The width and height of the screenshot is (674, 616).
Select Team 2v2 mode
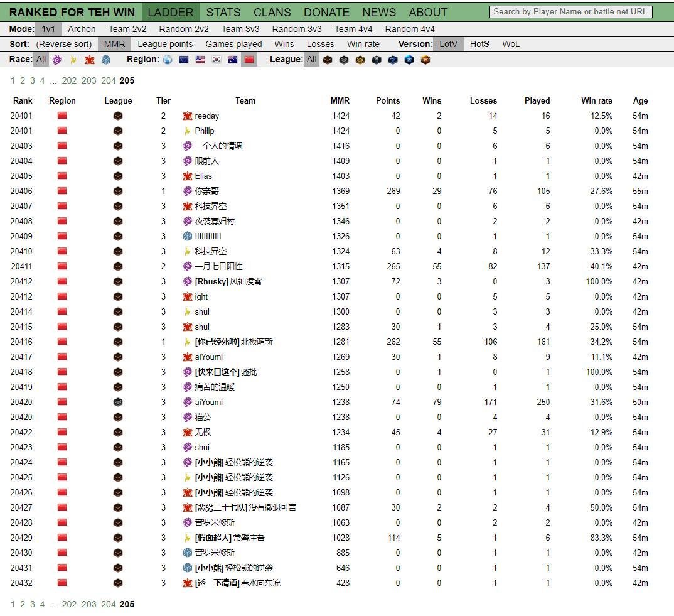[127, 30]
